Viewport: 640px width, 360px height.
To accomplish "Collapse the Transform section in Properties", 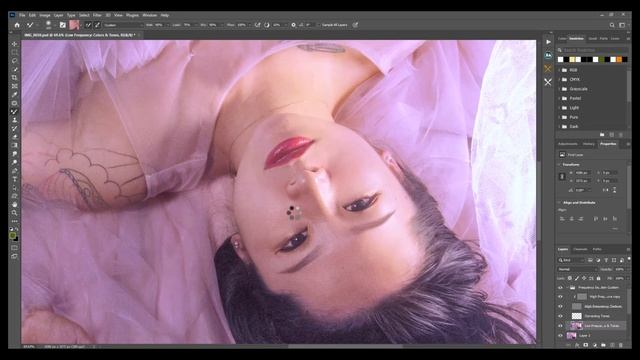I will tap(559, 164).
